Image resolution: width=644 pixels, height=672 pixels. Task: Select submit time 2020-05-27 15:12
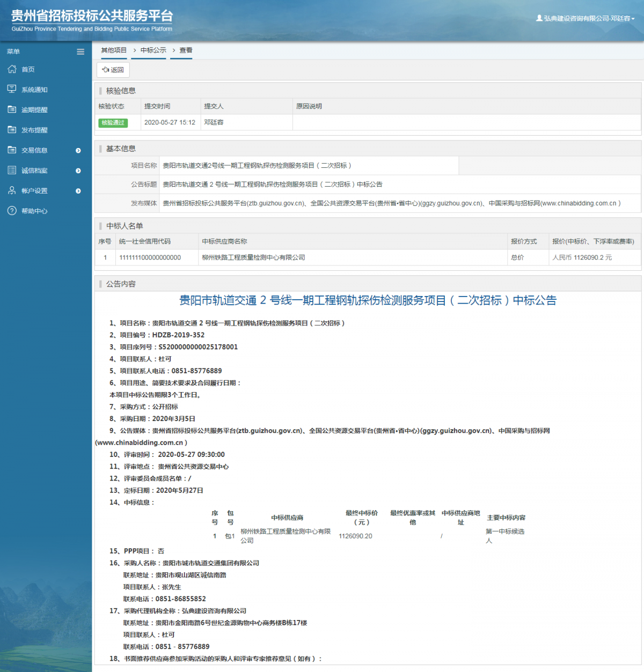pyautogui.click(x=170, y=122)
